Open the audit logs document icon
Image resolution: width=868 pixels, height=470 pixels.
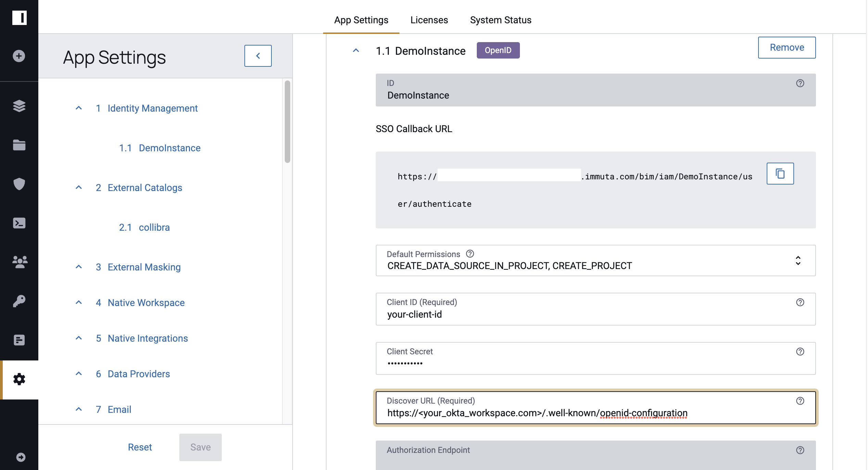(19, 340)
